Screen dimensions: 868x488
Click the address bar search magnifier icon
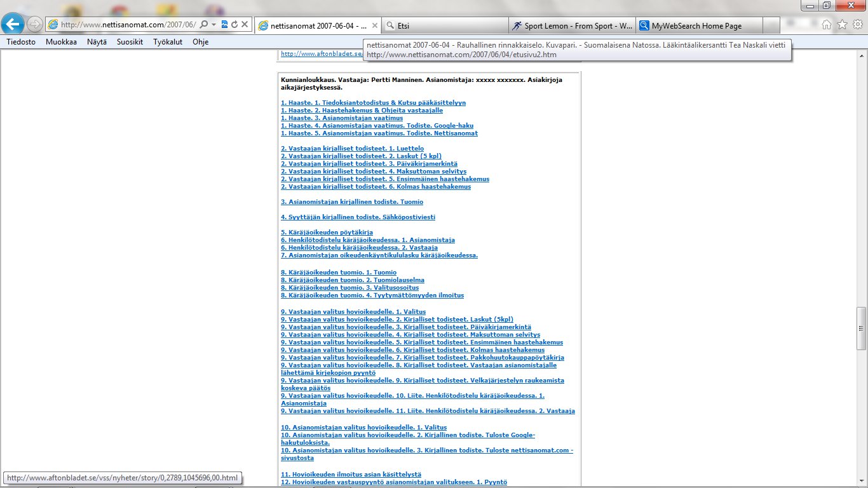pyautogui.click(x=204, y=25)
